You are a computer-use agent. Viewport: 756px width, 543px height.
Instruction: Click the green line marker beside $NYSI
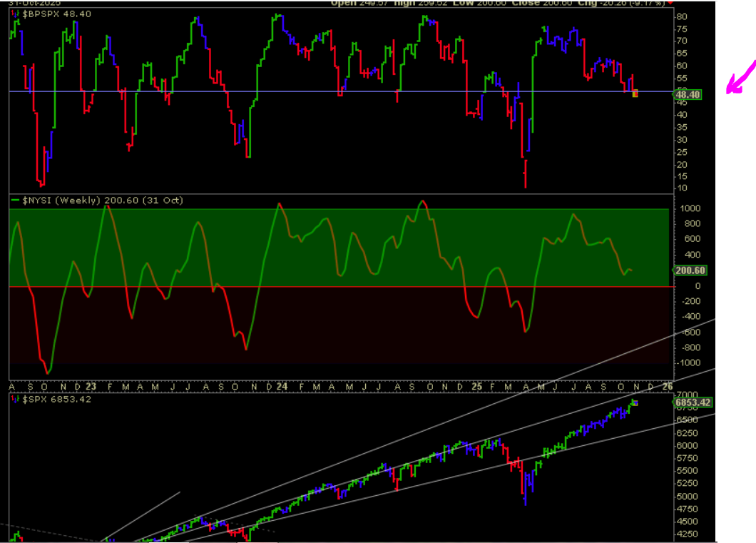click(x=16, y=200)
